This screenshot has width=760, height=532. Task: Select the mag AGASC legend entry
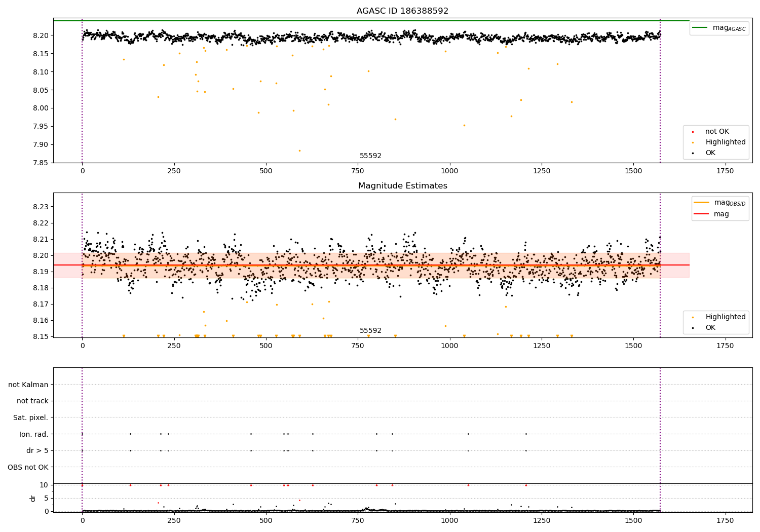pyautogui.click(x=719, y=28)
